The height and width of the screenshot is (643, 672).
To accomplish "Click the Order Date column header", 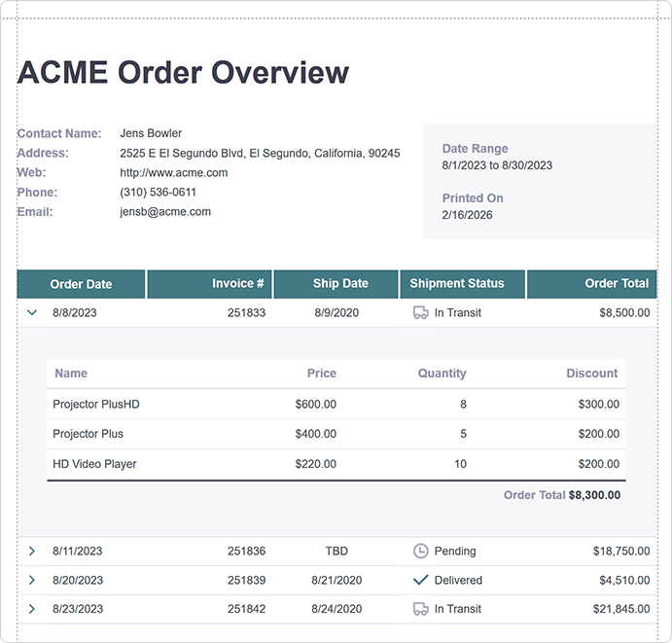I will tap(82, 284).
